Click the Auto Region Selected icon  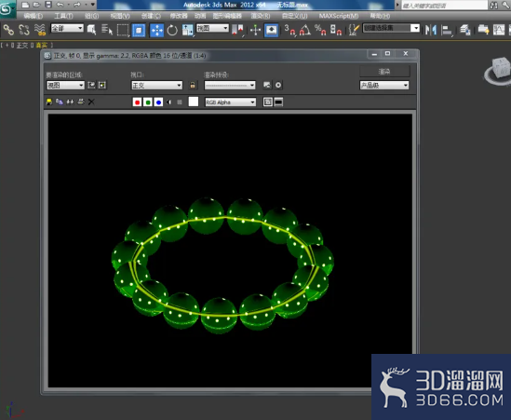102,86
